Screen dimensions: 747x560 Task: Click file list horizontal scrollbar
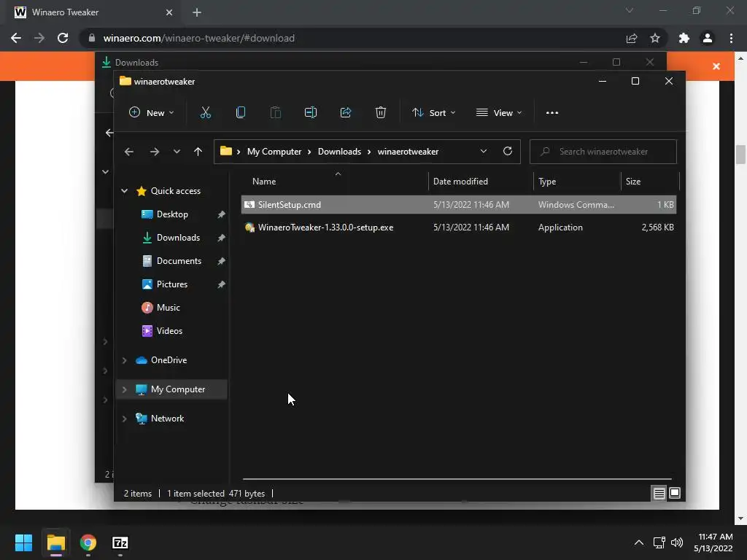pyautogui.click(x=457, y=478)
